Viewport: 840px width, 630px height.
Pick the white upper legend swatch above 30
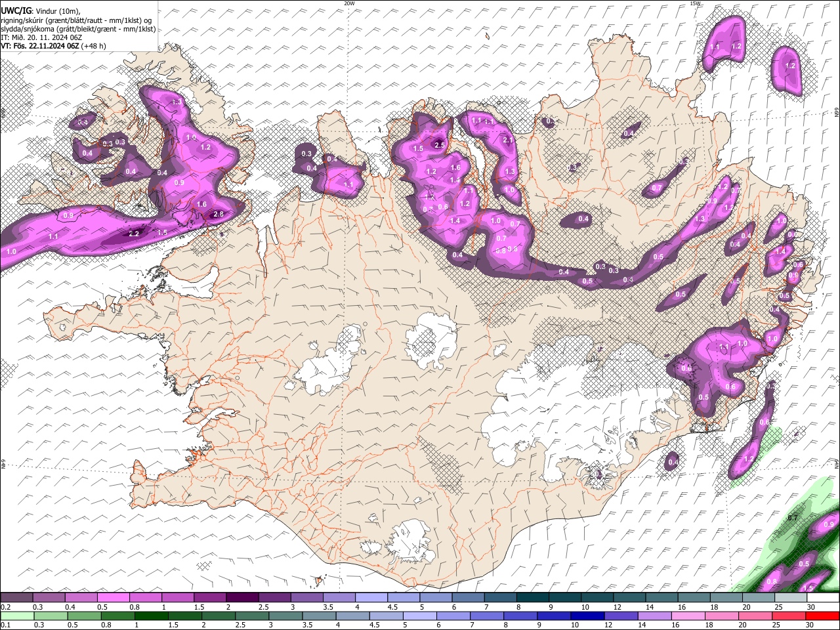click(x=823, y=597)
